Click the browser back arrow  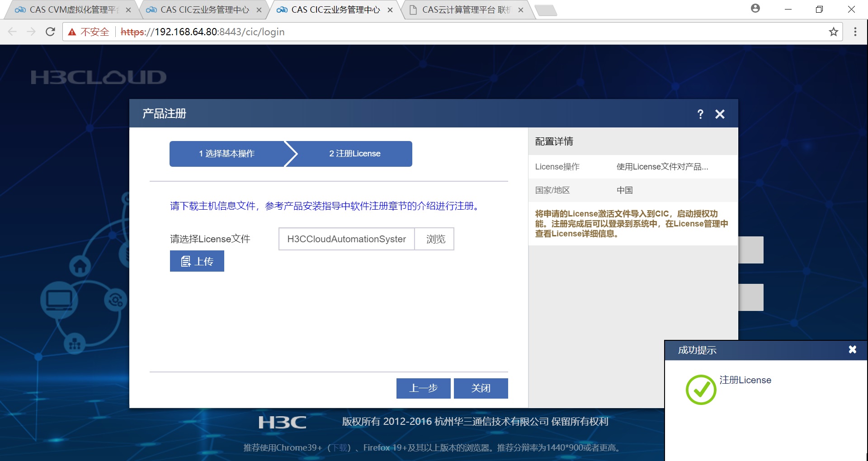(x=12, y=32)
